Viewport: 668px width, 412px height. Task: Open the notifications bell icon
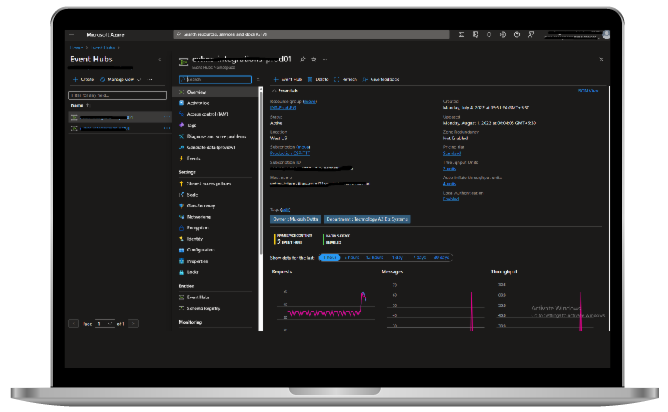point(489,35)
